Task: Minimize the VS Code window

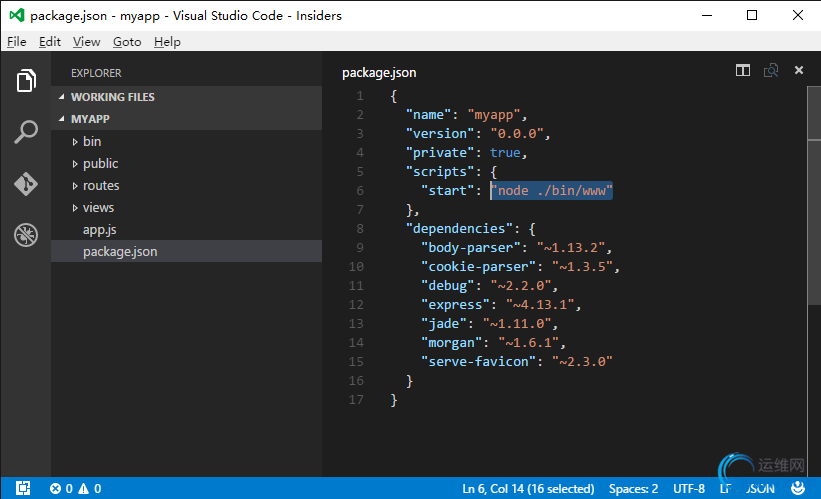Action: [x=707, y=15]
